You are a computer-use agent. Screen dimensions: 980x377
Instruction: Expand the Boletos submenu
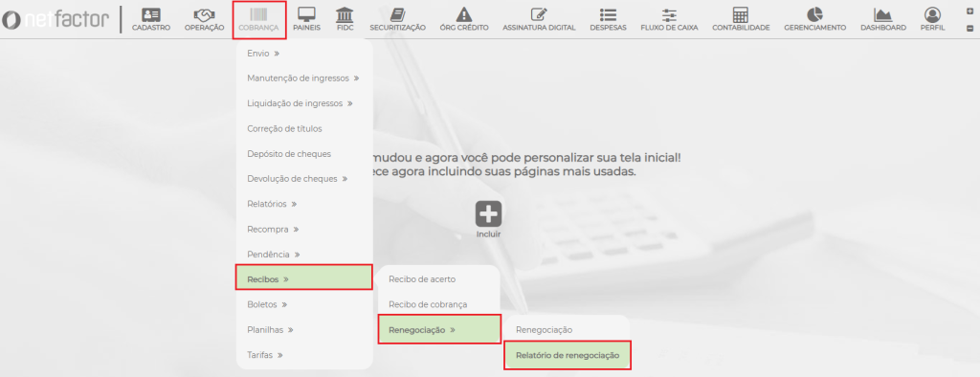click(267, 304)
